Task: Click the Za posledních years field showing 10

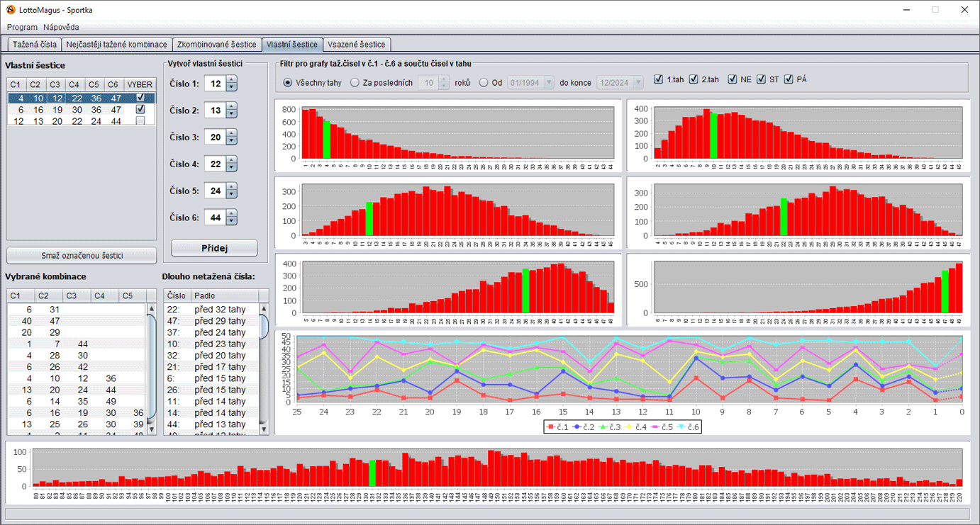Action: point(428,83)
